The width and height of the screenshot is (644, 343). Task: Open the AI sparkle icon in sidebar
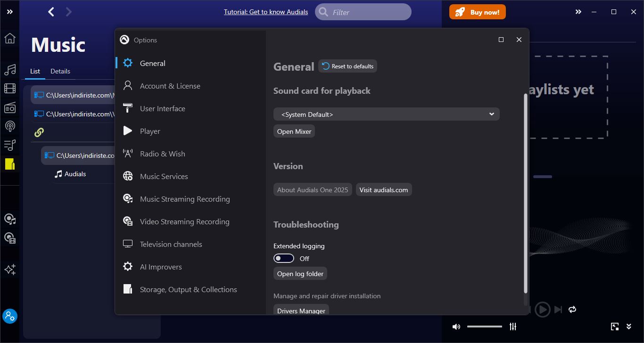click(9, 269)
